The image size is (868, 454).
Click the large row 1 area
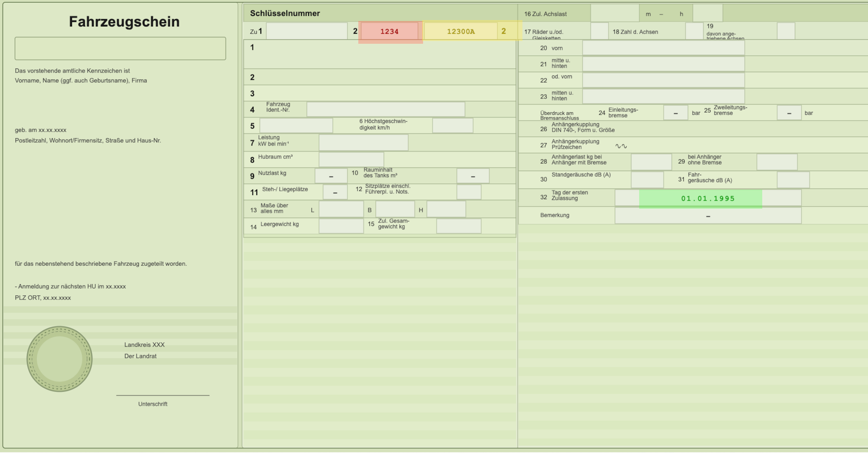pyautogui.click(x=380, y=54)
